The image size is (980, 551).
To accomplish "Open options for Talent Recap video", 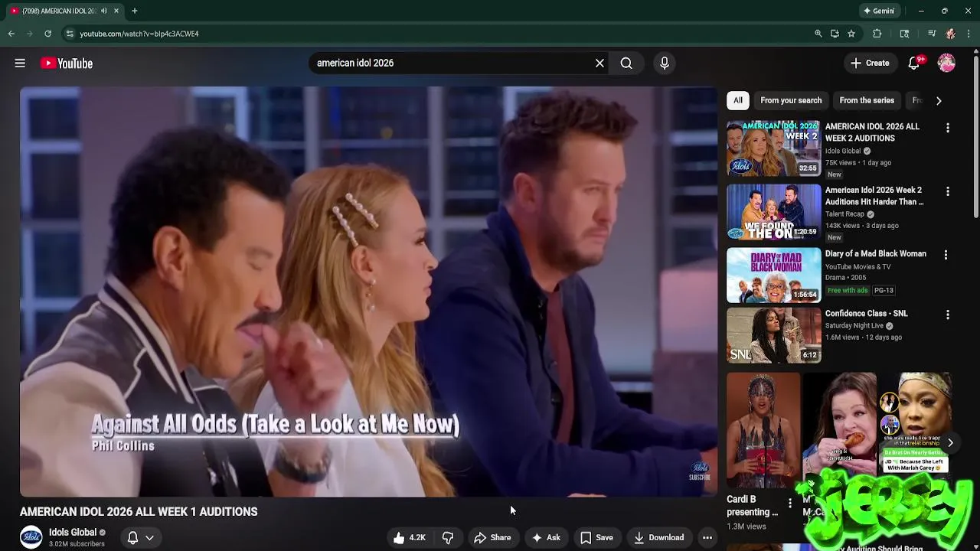I will pos(948,191).
